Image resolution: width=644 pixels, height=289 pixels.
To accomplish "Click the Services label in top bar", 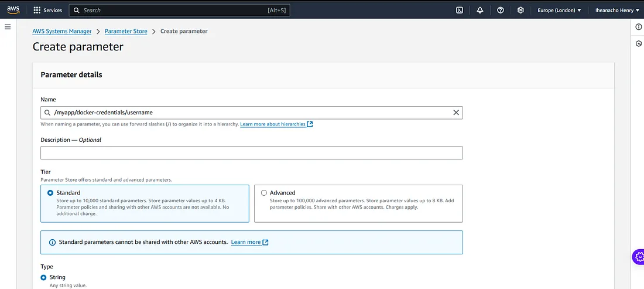I will (x=53, y=11).
